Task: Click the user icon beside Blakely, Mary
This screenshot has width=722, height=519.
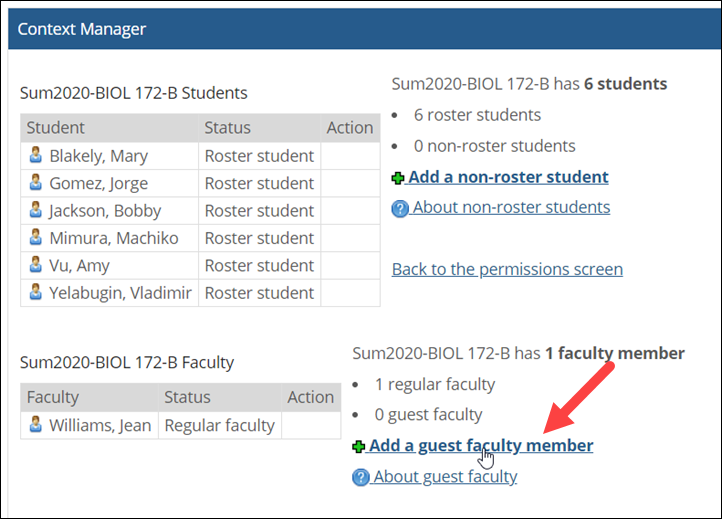Action: pyautogui.click(x=35, y=155)
